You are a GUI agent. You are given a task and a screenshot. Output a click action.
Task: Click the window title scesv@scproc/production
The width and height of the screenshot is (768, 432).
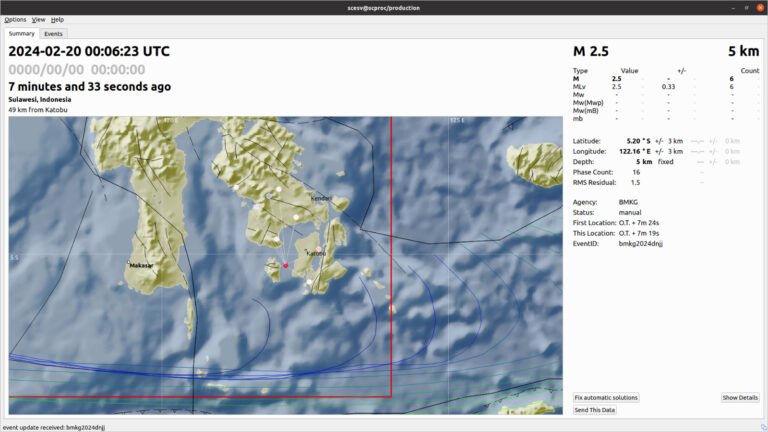click(x=384, y=8)
